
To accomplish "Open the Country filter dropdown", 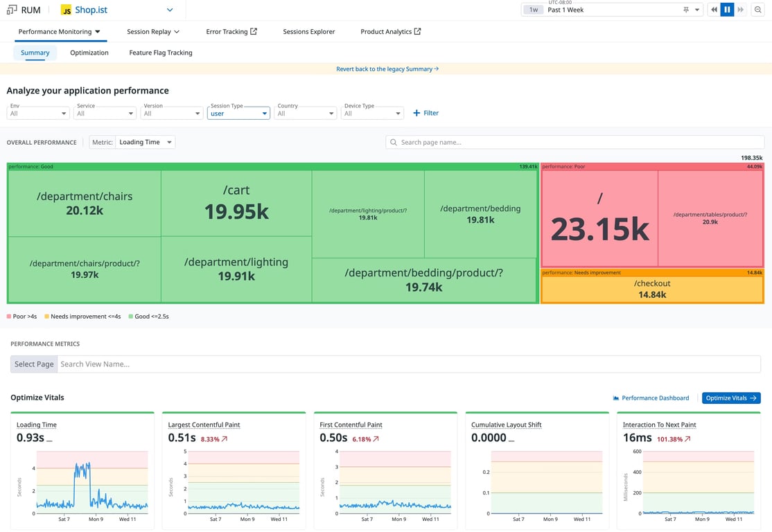I will 305,113.
